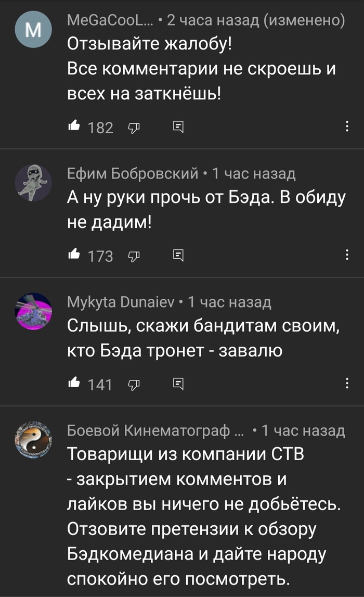Open the MeGaCooL channel name link
This screenshot has width=364, height=597.
pyautogui.click(x=110, y=20)
